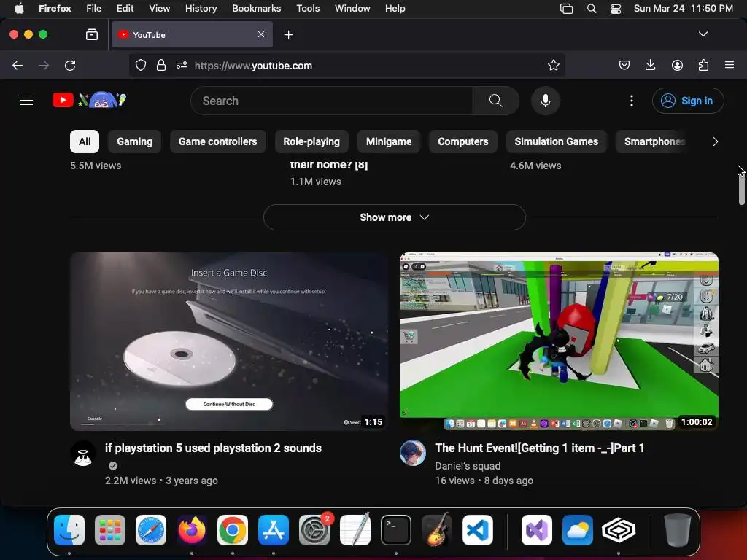Open the Bookmarks menu

pos(256,8)
